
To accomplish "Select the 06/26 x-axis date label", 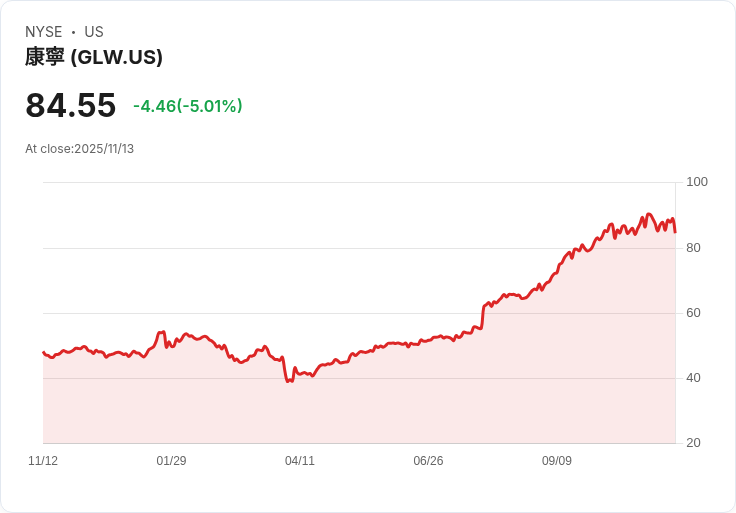I will pyautogui.click(x=428, y=461).
